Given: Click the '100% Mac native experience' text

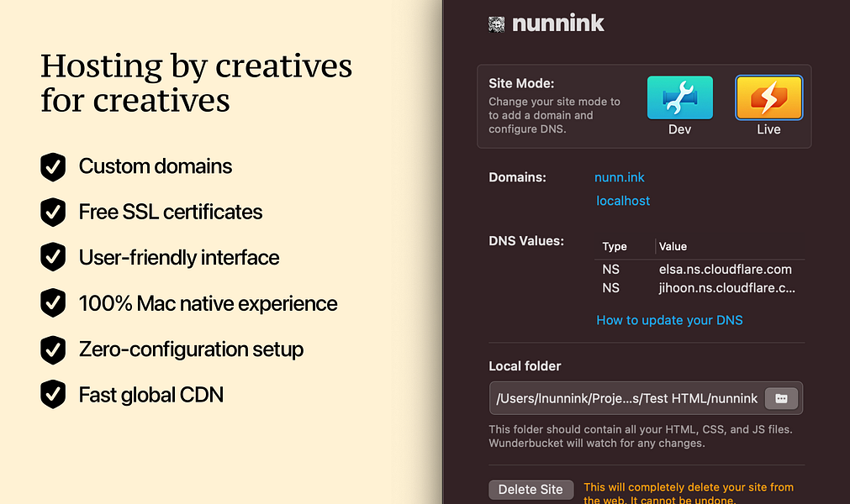Looking at the screenshot, I should [209, 304].
